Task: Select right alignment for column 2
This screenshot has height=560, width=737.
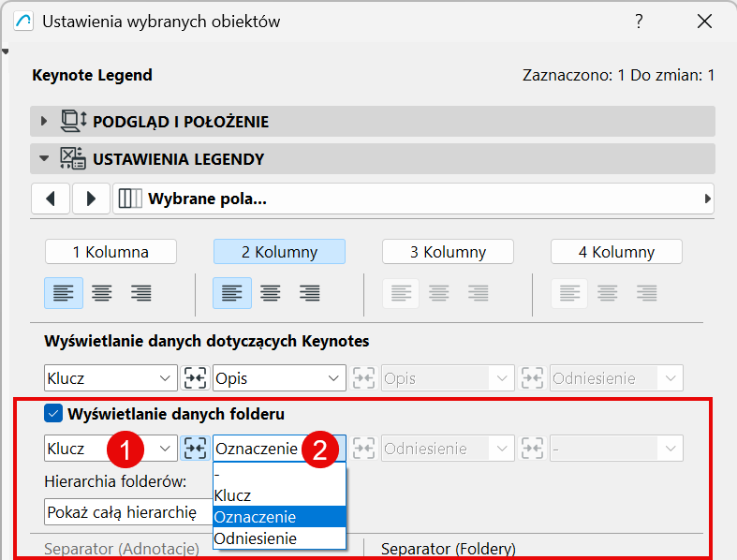Action: pos(309,293)
